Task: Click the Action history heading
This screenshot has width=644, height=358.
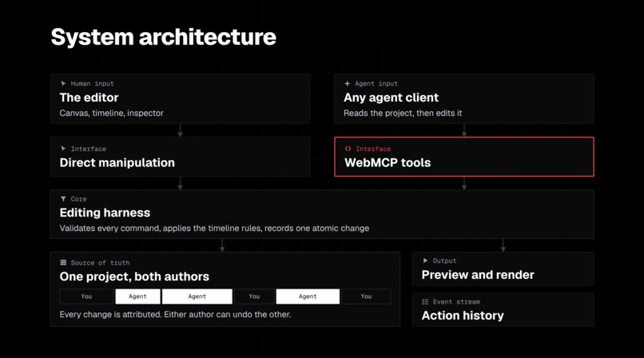Action: point(463,316)
